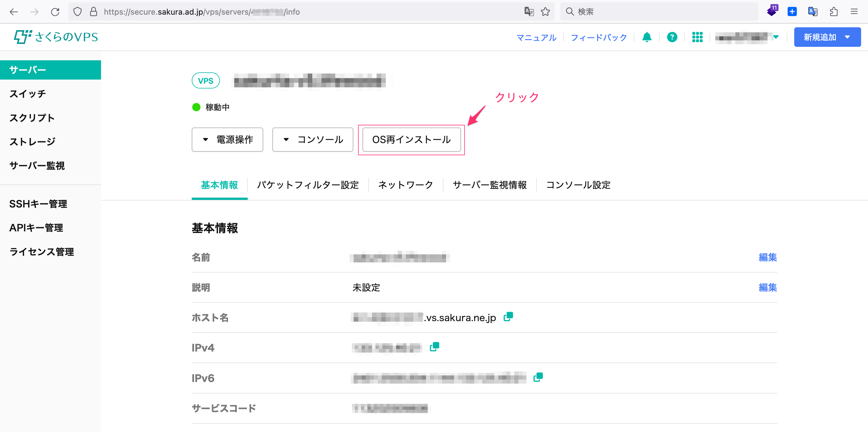868x432 pixels.
Task: Copy the IPv4 address via icon
Action: 434,347
